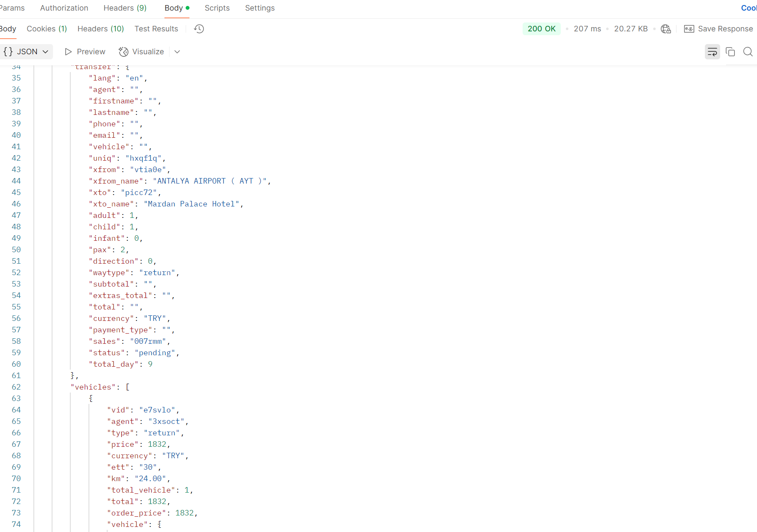Click the network globe lock icon

point(666,29)
